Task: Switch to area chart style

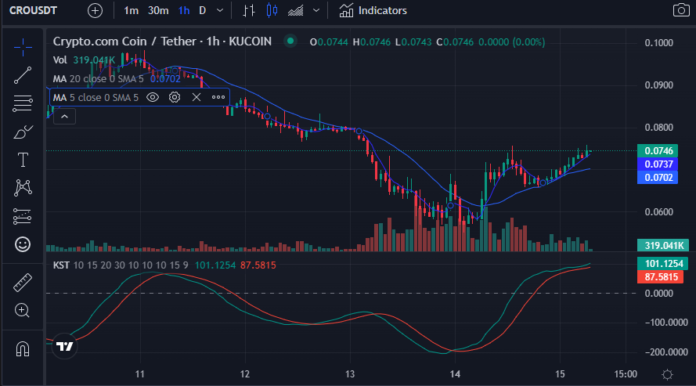Action: pyautogui.click(x=295, y=11)
